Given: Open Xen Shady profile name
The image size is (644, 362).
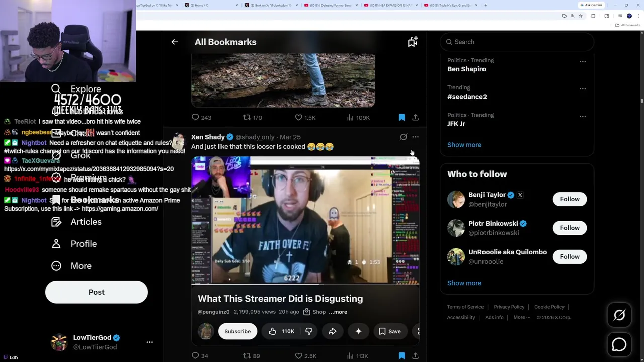Looking at the screenshot, I should point(208,137).
